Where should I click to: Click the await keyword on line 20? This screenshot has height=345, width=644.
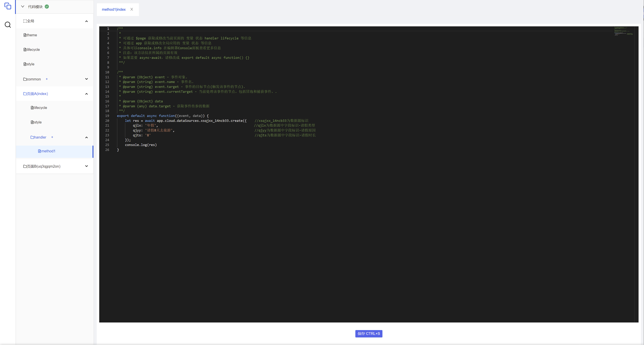(150, 121)
